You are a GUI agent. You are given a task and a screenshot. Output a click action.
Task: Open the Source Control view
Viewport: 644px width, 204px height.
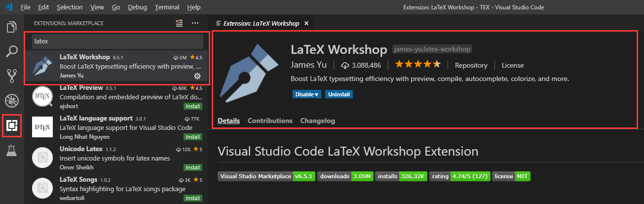(x=12, y=76)
